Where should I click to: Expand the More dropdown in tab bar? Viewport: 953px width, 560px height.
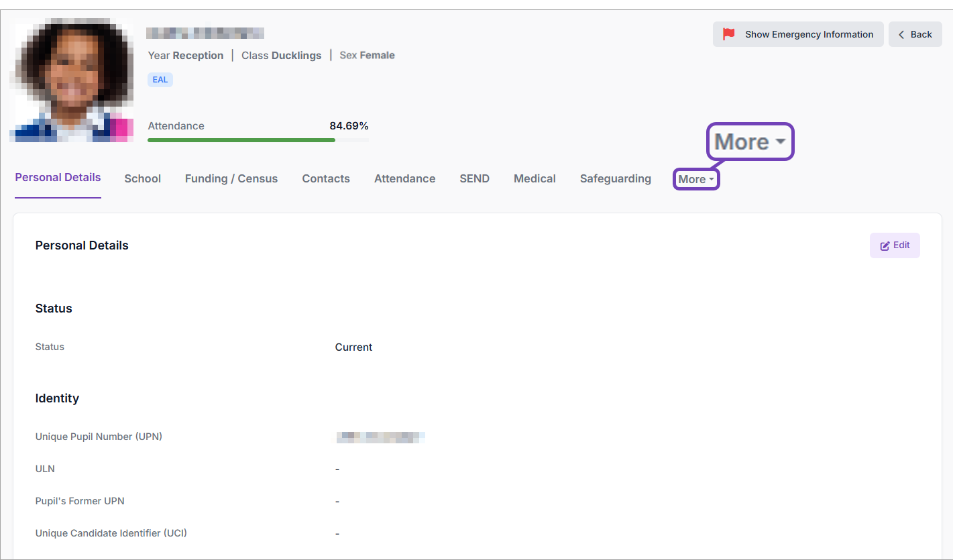point(696,180)
